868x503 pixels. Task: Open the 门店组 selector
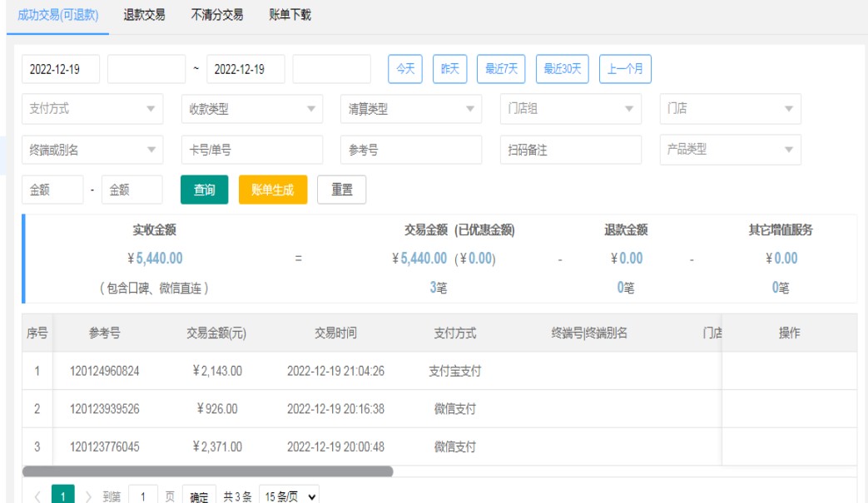[571, 109]
